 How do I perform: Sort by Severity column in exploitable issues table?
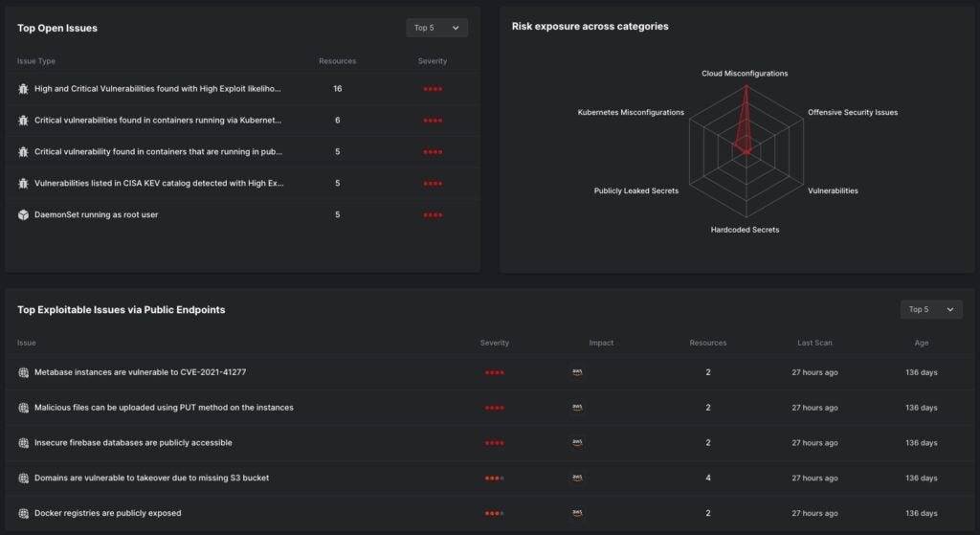[494, 343]
